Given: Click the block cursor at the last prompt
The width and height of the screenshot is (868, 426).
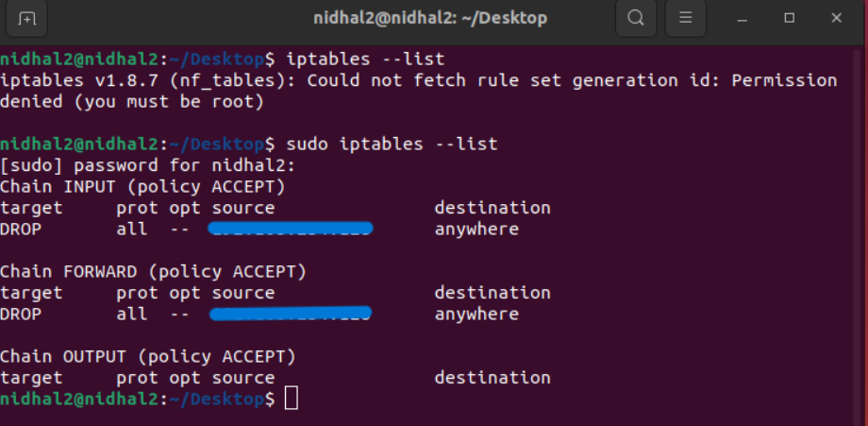Looking at the screenshot, I should click(x=291, y=399).
